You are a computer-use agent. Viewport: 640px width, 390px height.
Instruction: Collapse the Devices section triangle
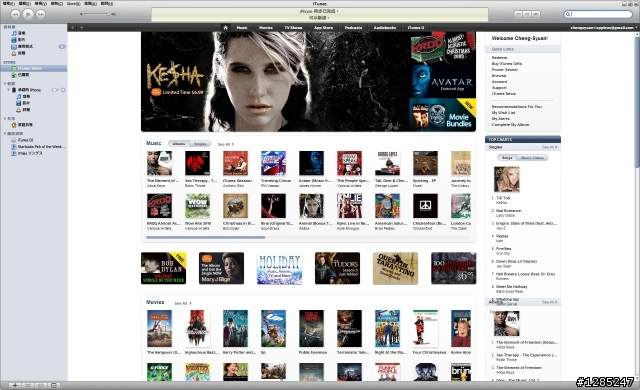point(4,83)
